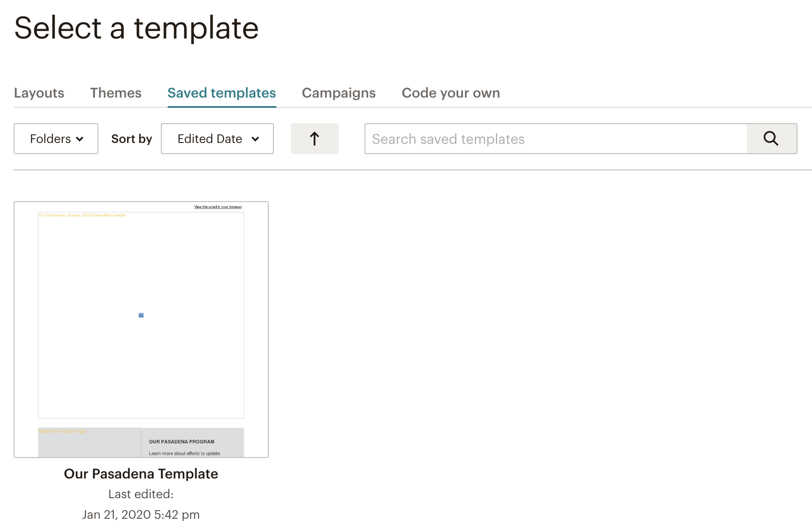Click View this email in your browser link
Image resolution: width=812 pixels, height=529 pixels.
[218, 207]
